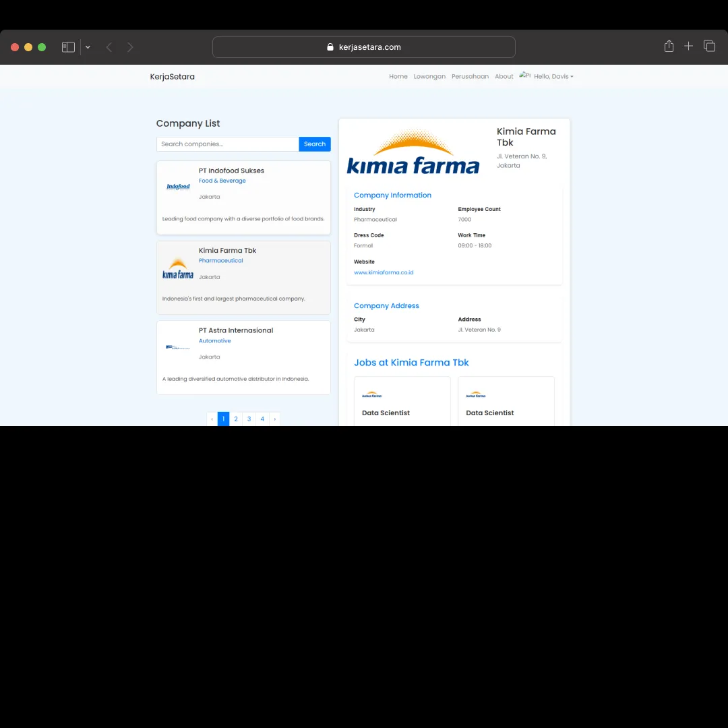
Task: Show the tab overview icon
Action: [x=709, y=46]
